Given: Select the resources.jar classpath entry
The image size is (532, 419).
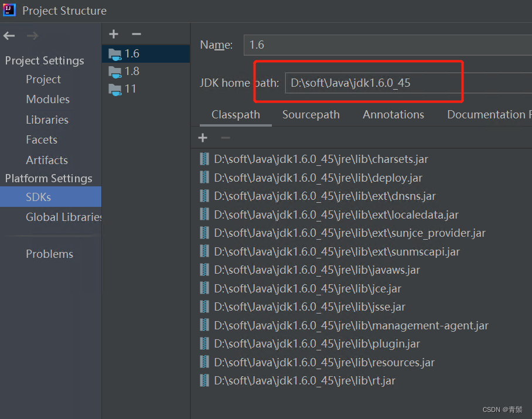Looking at the screenshot, I should pyautogui.click(x=325, y=362).
